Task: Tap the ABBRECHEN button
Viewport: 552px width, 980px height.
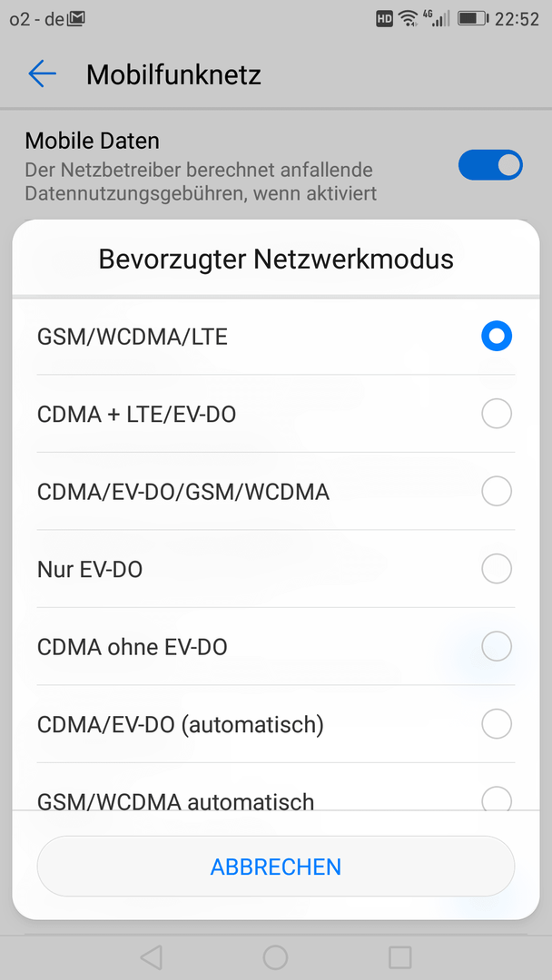Action: tap(276, 867)
